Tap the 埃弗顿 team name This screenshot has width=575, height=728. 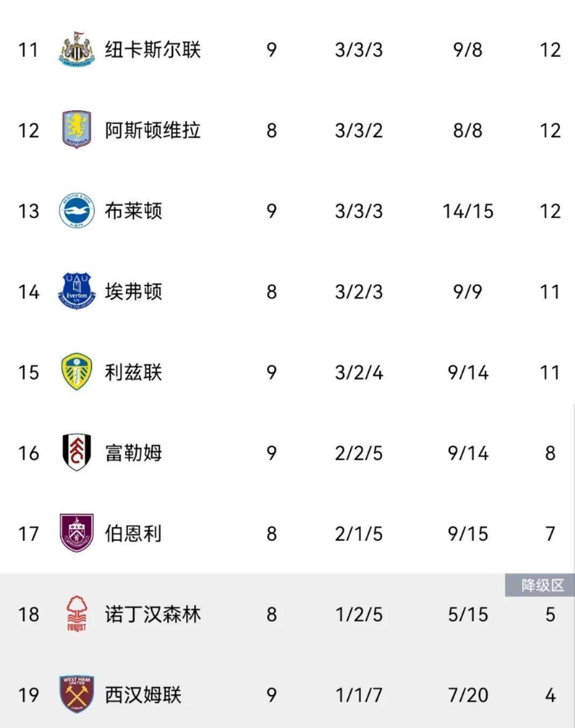[133, 291]
